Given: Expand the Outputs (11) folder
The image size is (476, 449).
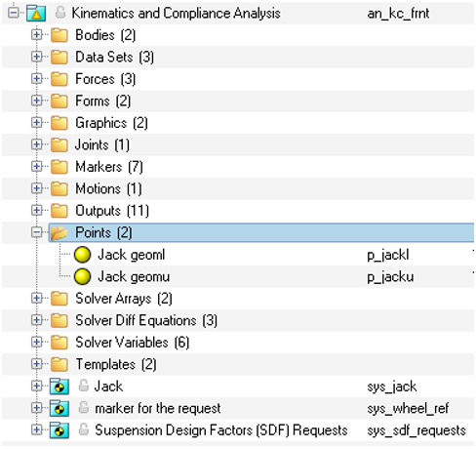Looking at the screenshot, I should coord(36,211).
